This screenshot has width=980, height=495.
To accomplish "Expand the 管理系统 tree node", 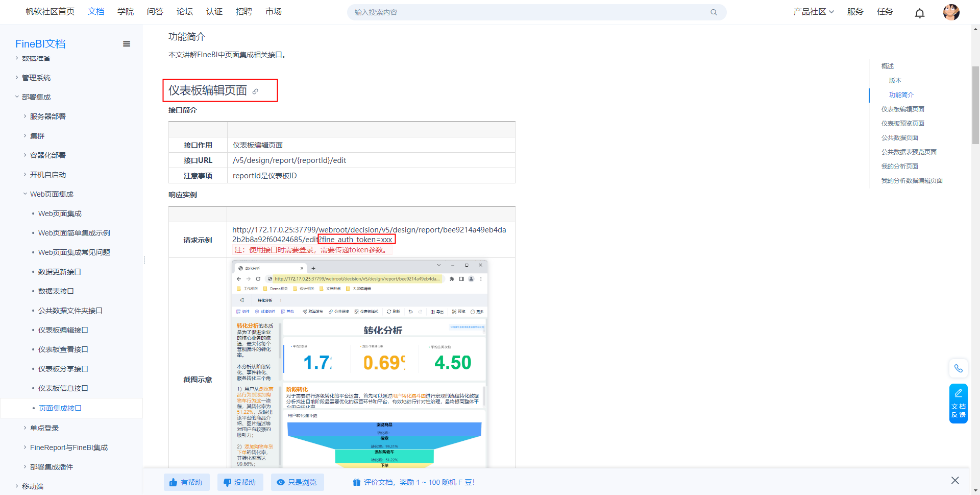I will pos(17,78).
